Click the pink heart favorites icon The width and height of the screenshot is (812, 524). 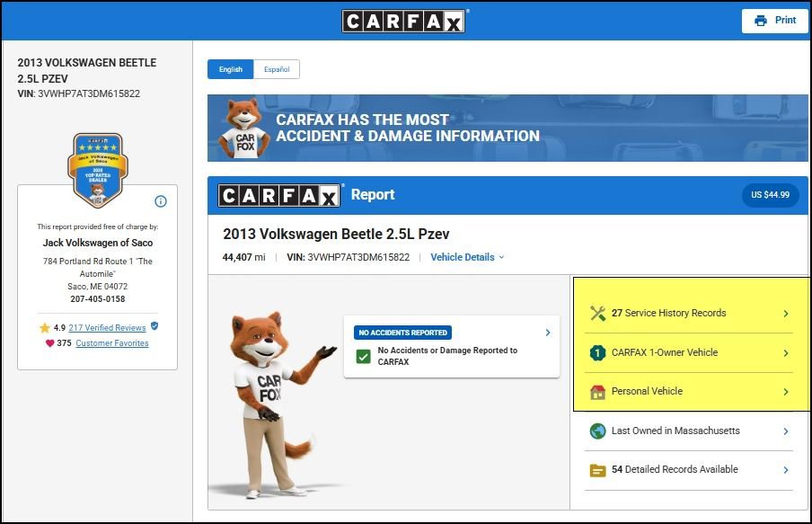pos(49,343)
